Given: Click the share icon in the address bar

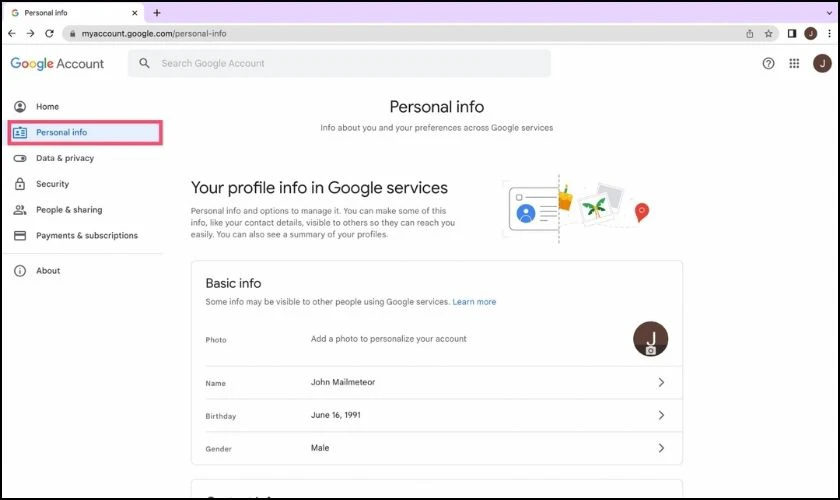Looking at the screenshot, I should (x=749, y=33).
